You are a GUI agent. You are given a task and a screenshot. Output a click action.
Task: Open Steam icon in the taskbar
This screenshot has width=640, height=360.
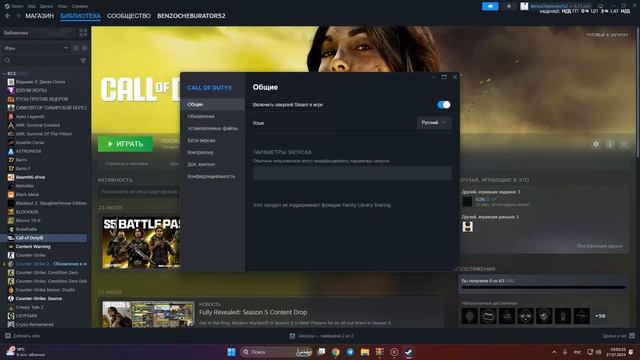point(409,352)
